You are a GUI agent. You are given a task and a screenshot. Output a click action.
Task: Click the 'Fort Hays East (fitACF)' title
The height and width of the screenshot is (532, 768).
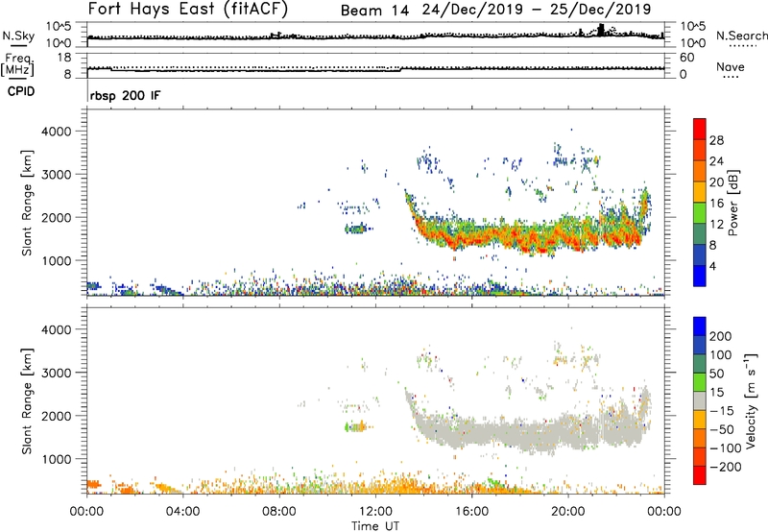click(x=188, y=9)
